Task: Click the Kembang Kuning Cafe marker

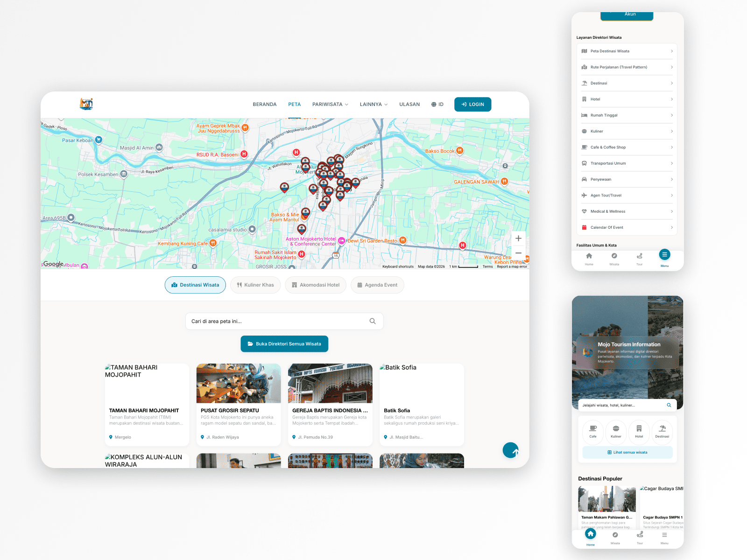Action: 213,243
